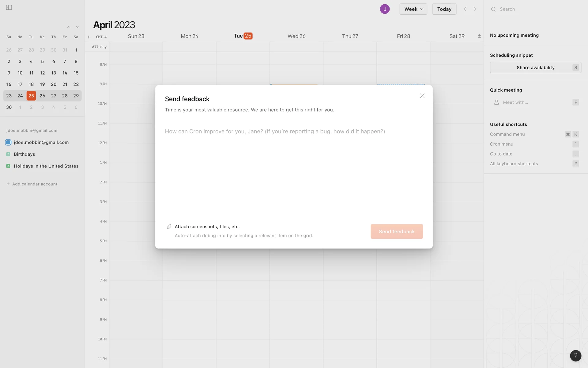588x368 pixels.
Task: Show next month in mini calendar
Action: [x=77, y=27]
